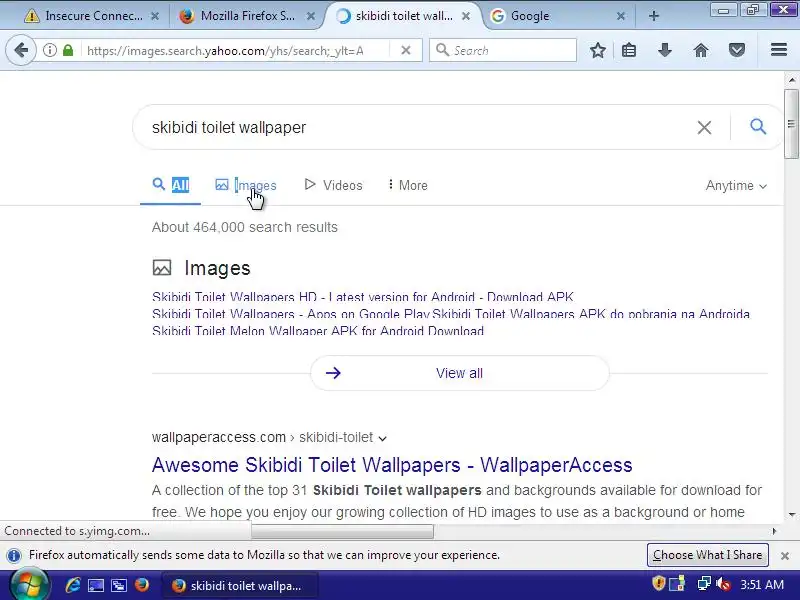Screen dimensions: 800x600
Task: Clear the Yahoo search query with X
Action: pyautogui.click(x=704, y=128)
